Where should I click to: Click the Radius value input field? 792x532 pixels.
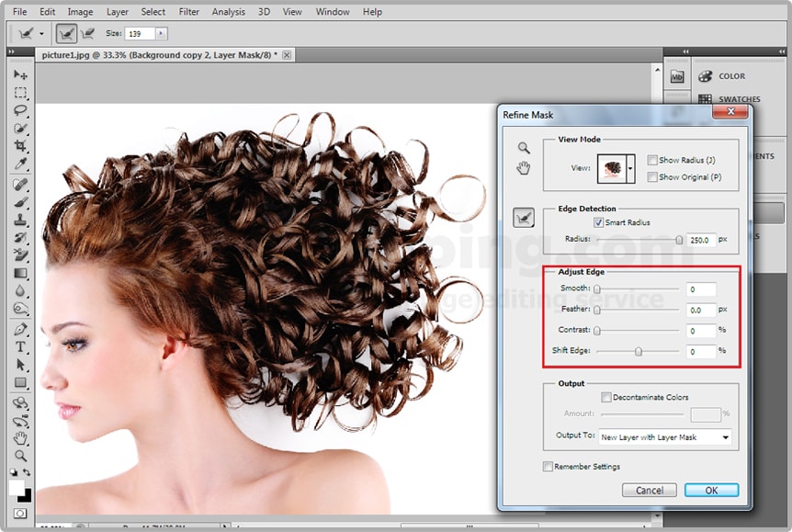click(x=700, y=240)
